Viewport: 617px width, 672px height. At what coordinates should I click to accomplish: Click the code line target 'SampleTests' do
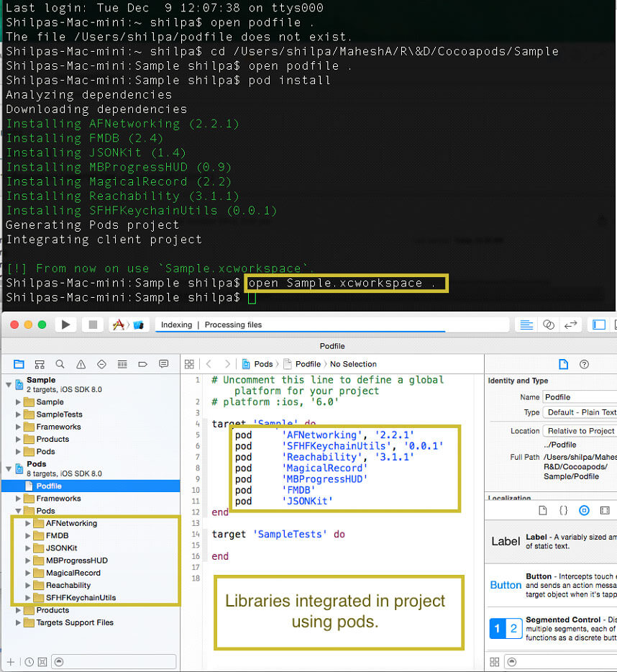[278, 534]
